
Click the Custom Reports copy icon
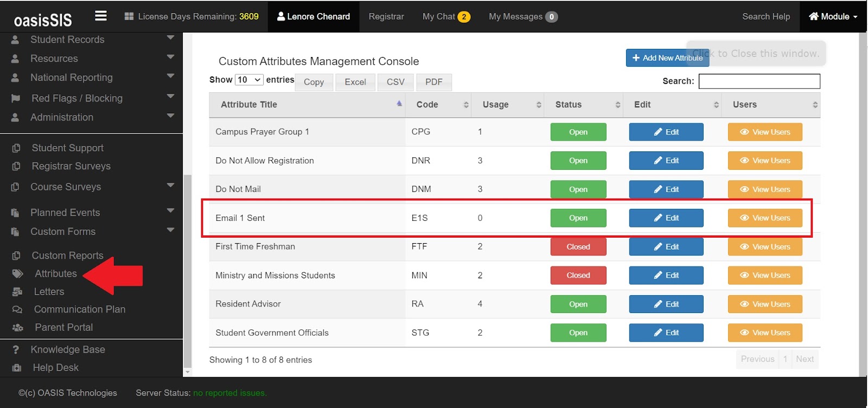(x=16, y=256)
